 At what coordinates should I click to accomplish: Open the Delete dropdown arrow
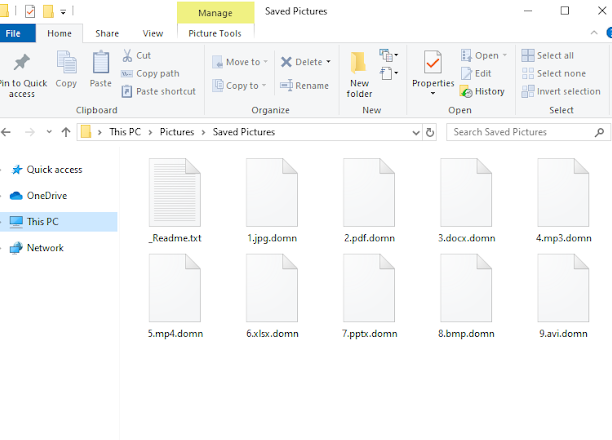click(328, 62)
